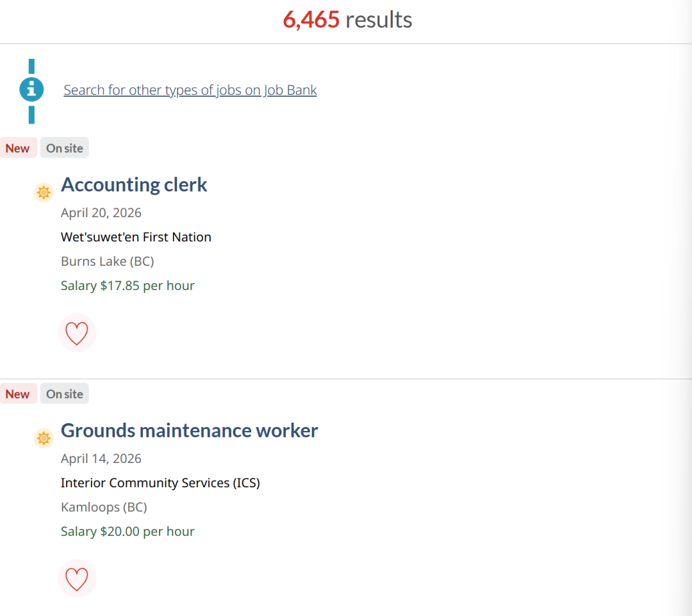Favourite the Accounting clerk job with the heart
This screenshot has height=616, width=692.
pos(77,333)
